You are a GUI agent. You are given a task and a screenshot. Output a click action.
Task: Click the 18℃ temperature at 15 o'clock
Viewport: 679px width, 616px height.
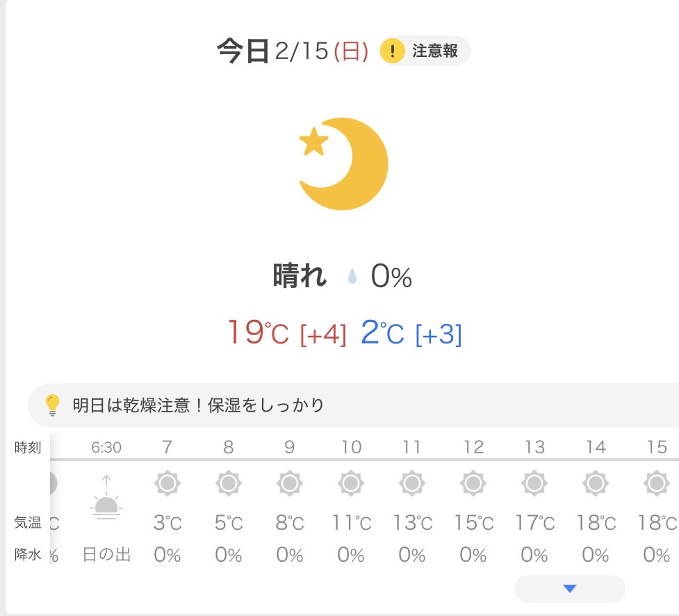pos(657,522)
